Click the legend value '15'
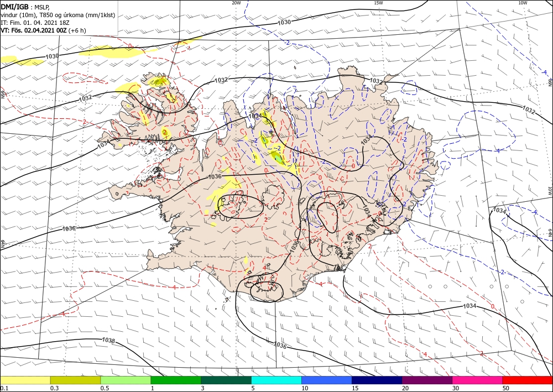 click(x=355, y=388)
